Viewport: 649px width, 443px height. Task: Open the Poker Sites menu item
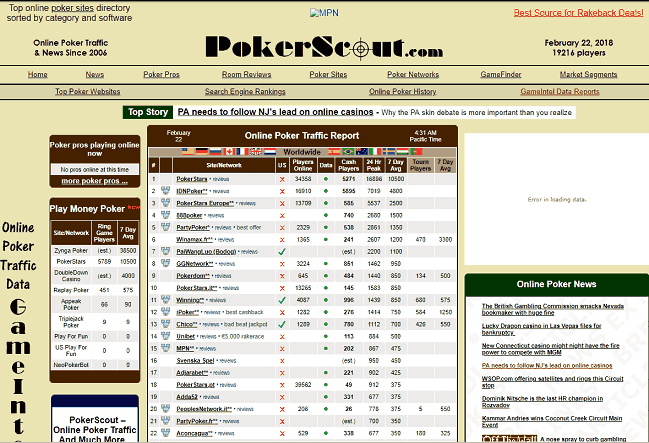(x=328, y=75)
